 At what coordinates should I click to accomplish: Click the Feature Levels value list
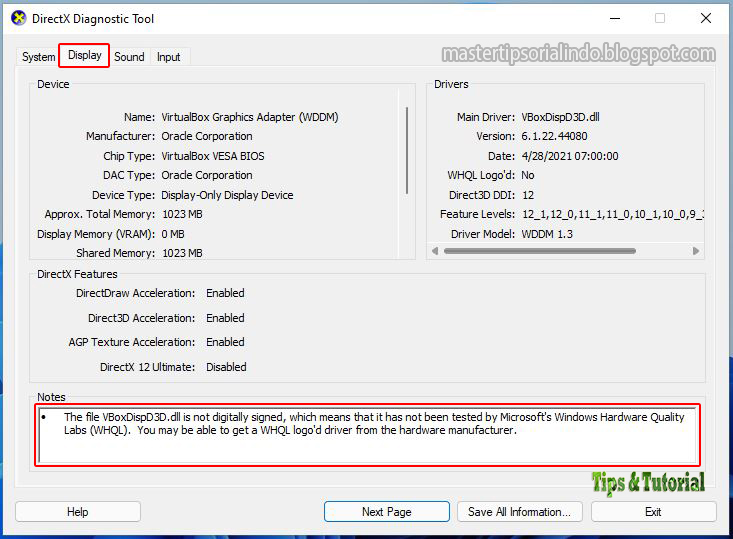tap(613, 214)
